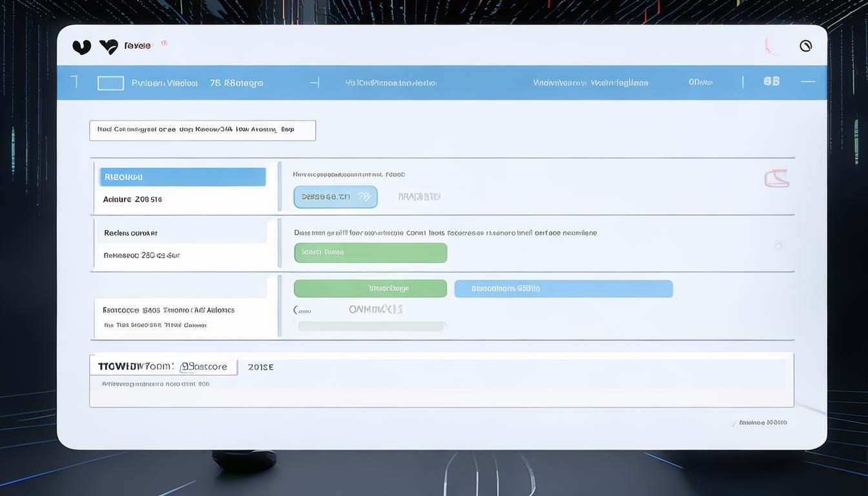Click the 'Aciure 208 S16' text
The image size is (868, 496).
132,200
